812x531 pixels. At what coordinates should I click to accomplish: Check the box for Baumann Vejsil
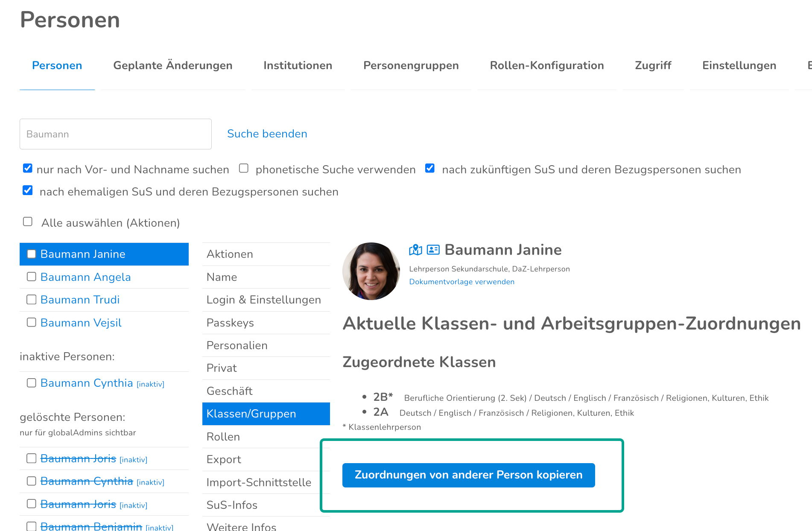32,322
